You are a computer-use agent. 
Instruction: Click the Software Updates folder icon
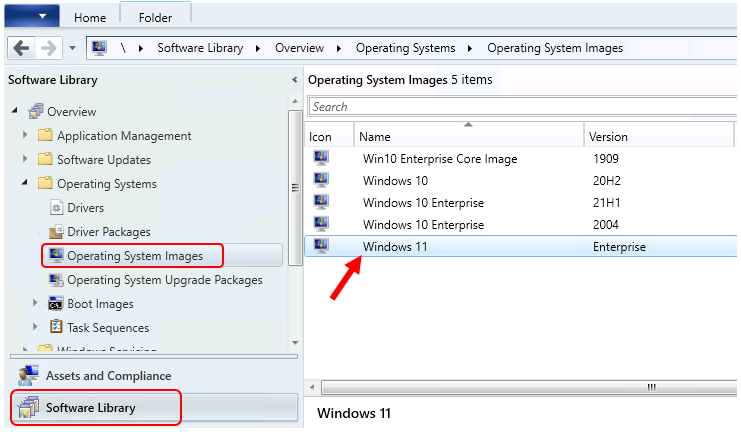tap(45, 159)
